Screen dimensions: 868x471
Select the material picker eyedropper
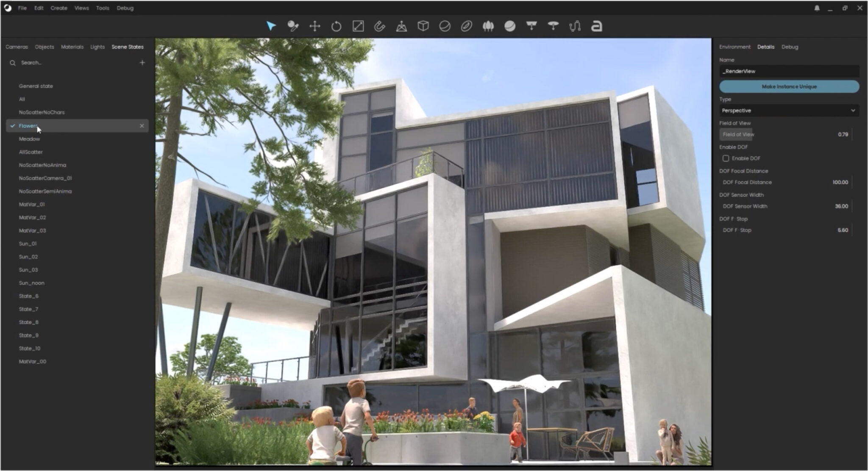pyautogui.click(x=294, y=26)
